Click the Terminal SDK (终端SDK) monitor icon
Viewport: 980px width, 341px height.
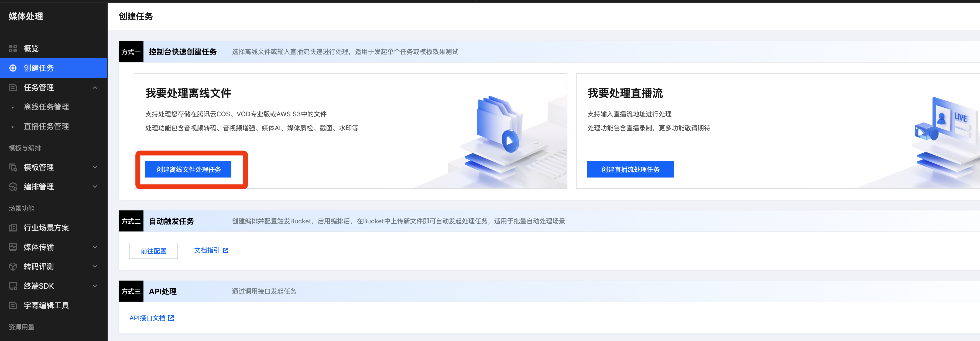(13, 286)
